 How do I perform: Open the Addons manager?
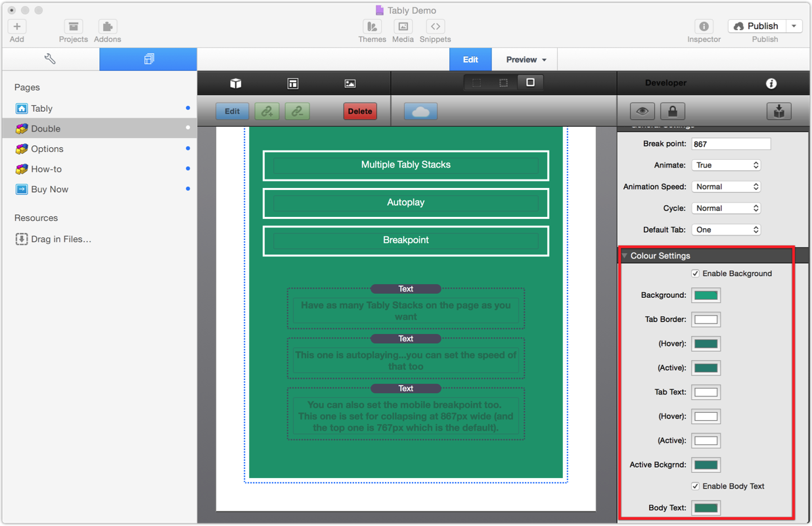107,26
